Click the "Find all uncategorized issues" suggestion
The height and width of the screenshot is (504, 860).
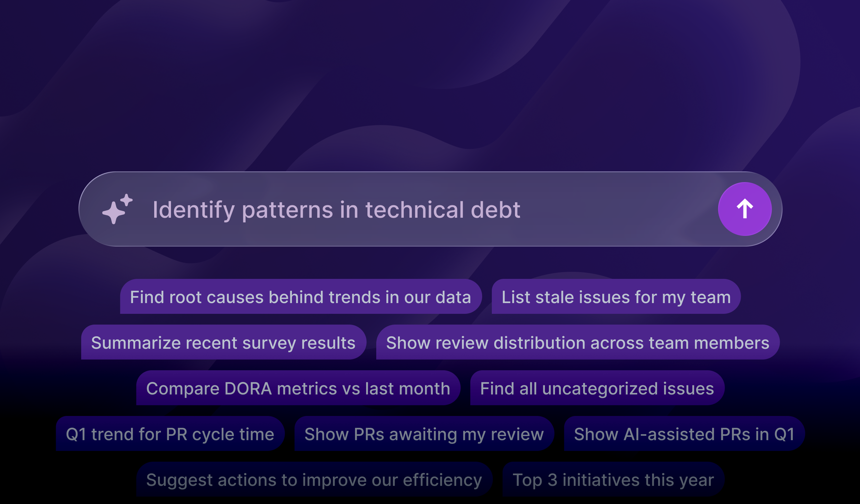coord(597,388)
